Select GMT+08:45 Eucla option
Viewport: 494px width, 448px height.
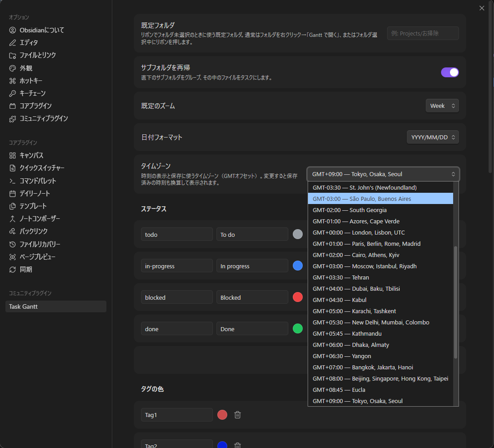[380, 390]
